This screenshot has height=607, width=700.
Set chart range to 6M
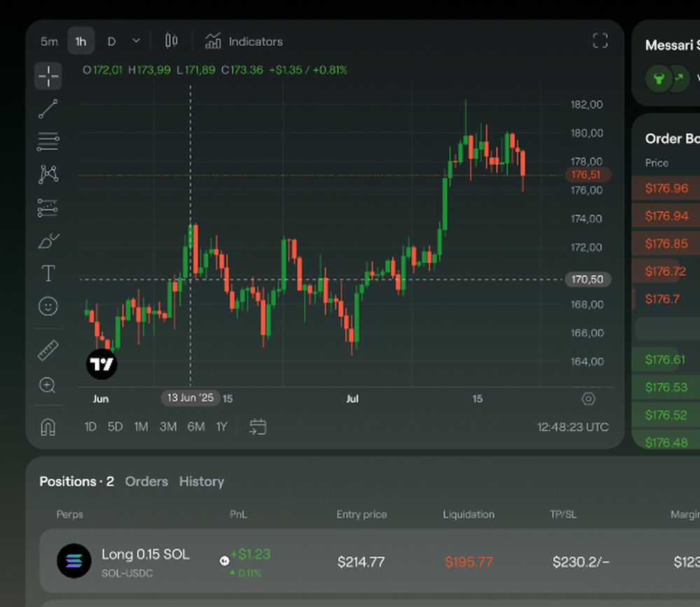pyautogui.click(x=196, y=427)
